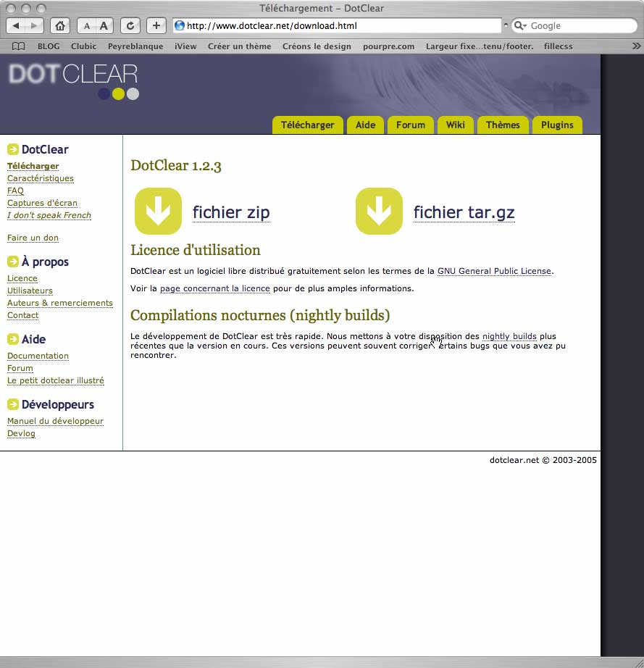The image size is (644, 668).
Task: Open the home page via house icon
Action: tap(60, 26)
